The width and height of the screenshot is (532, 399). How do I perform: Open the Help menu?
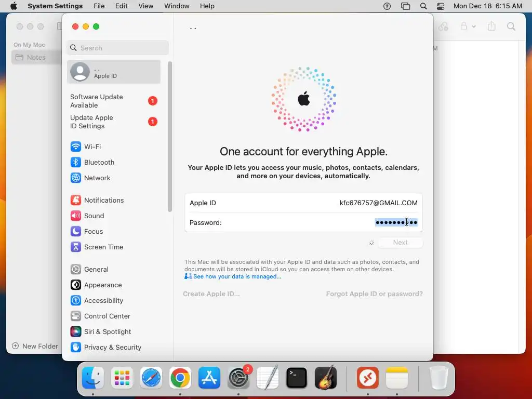pos(207,6)
